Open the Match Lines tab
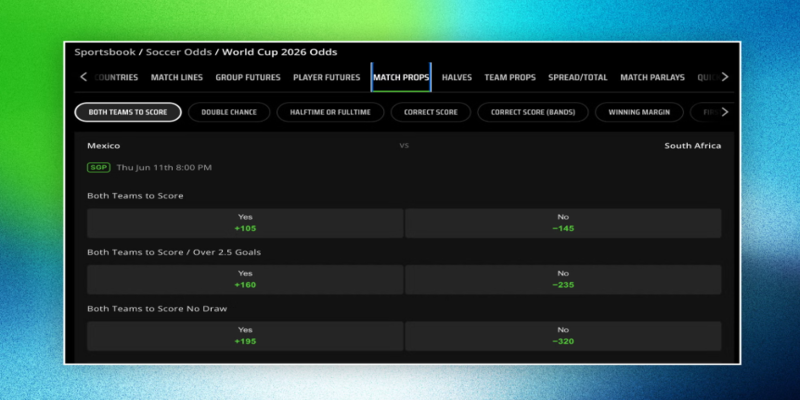 click(177, 78)
